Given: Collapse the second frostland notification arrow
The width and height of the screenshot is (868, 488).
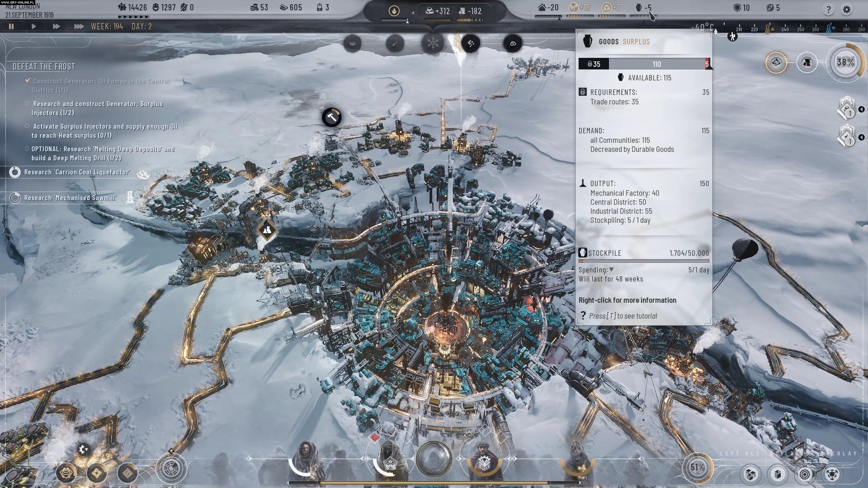Looking at the screenshot, I should [861, 137].
